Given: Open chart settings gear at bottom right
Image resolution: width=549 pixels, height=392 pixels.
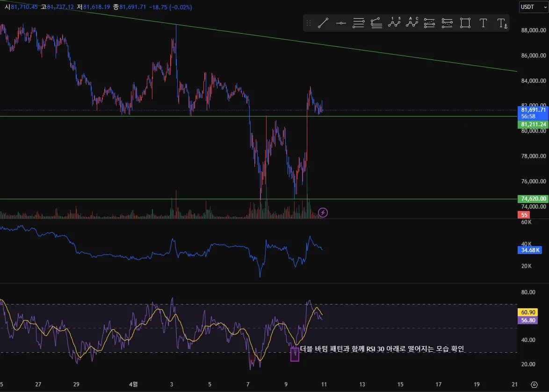Looking at the screenshot, I should 534,385.
